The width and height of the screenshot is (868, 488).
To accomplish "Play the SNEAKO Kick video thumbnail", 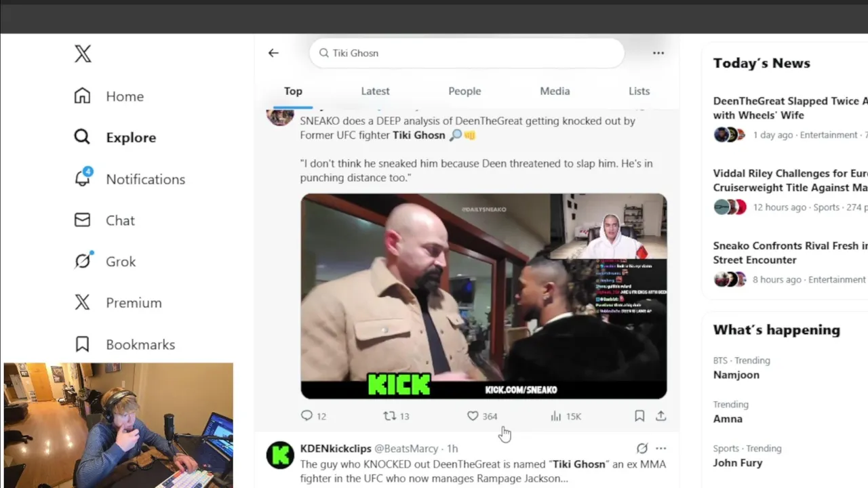I will coord(484,296).
